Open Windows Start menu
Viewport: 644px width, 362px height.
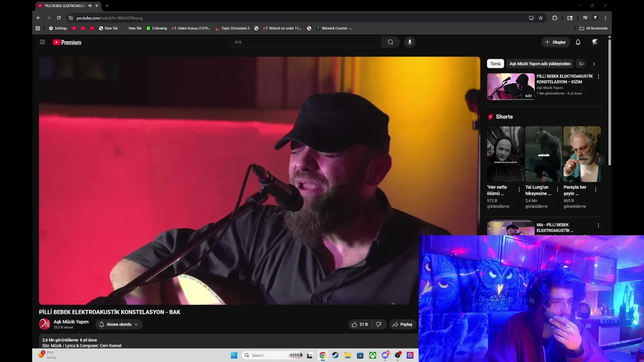234,355
